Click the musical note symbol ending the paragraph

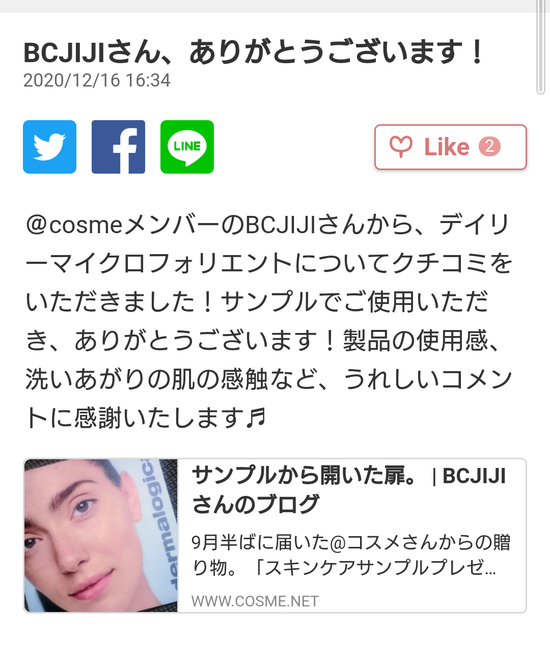tap(256, 417)
